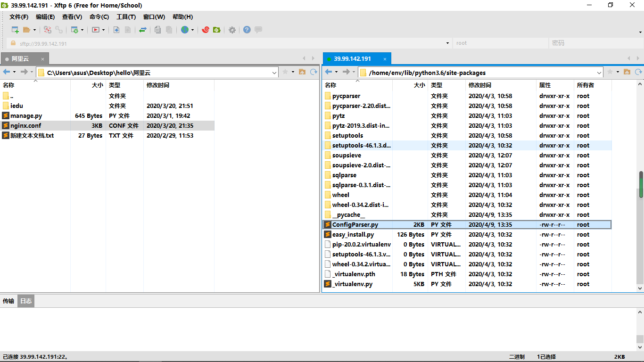Open the open-folder dropdown arrow
The image size is (644, 362).
point(35,29)
